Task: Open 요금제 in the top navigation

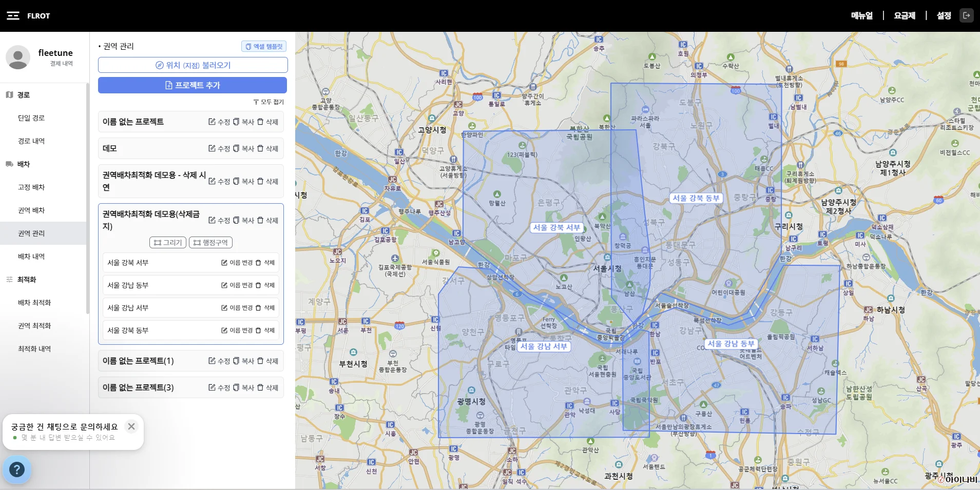Action: [904, 16]
